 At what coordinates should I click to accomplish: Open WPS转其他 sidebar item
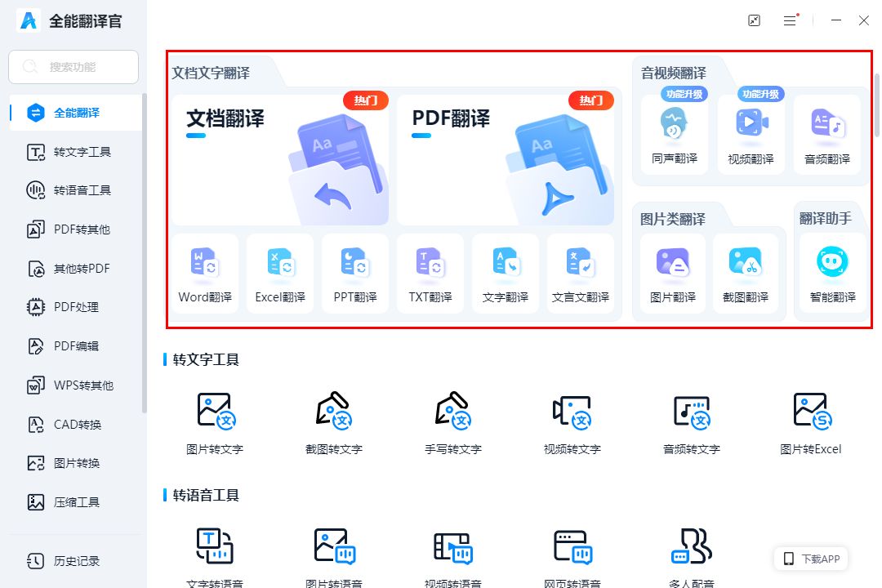click(75, 385)
